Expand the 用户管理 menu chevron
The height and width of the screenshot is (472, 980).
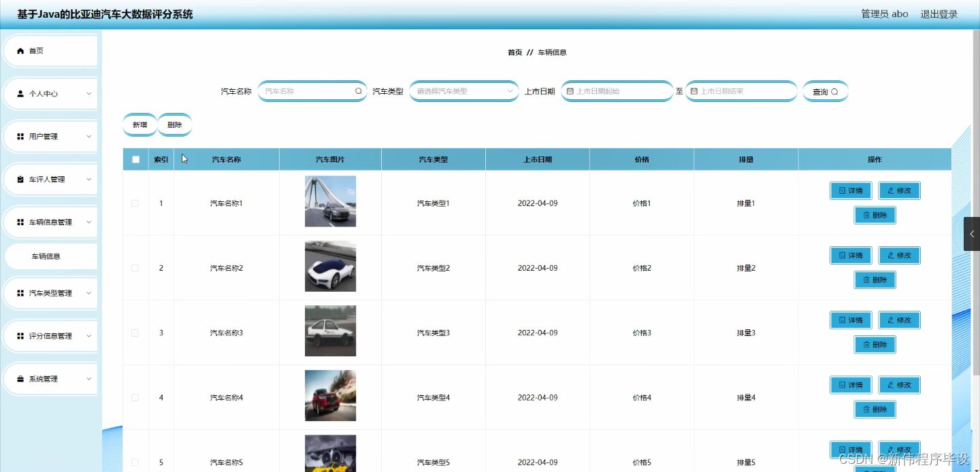88,137
